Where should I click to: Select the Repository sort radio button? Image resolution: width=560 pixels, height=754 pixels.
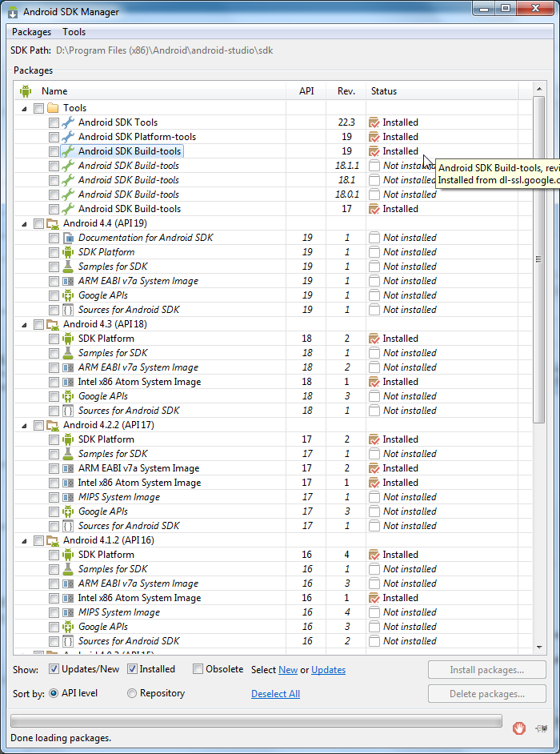[x=132, y=693]
